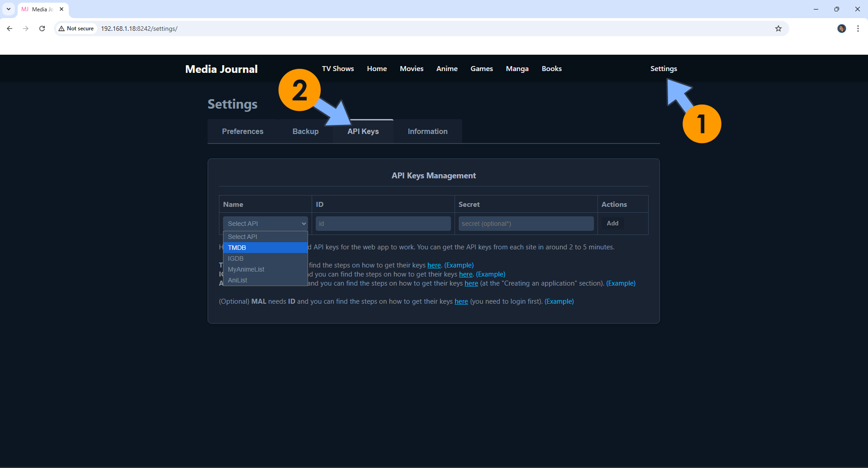Image resolution: width=868 pixels, height=468 pixels.
Task: Open the Backup settings tab
Action: click(305, 131)
